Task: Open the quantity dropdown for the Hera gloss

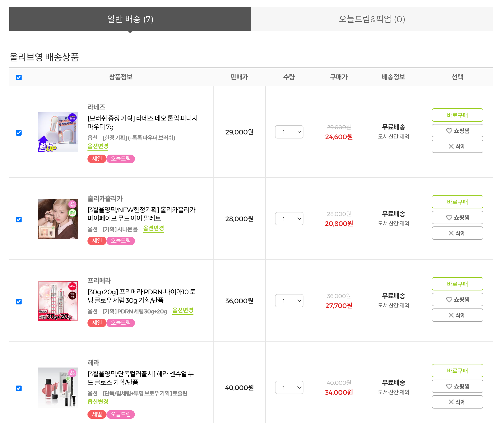Action: [x=289, y=387]
